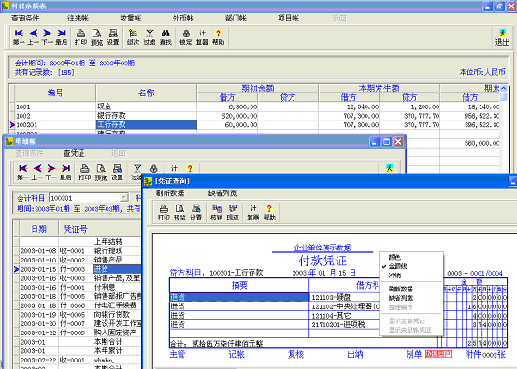Click settings icon in 凭证查询 toolbar
517x369 pixels.
(x=196, y=212)
